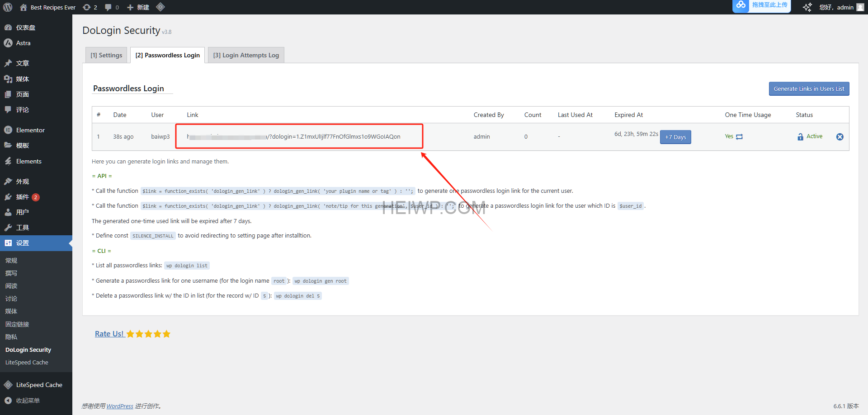Open Discussion (讨论) settings submenu
This screenshot has height=415, width=868.
pyautogui.click(x=11, y=298)
